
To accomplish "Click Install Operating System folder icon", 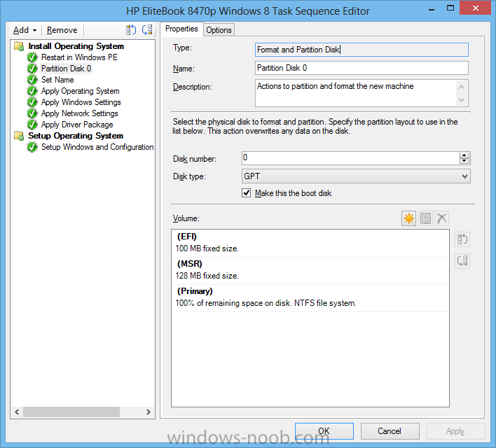I will pos(19,46).
